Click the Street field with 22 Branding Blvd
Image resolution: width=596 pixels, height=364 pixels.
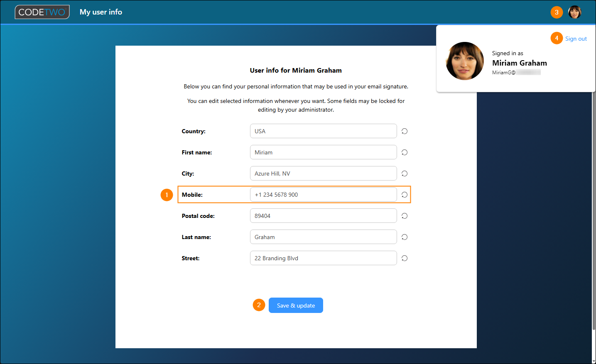pos(323,258)
